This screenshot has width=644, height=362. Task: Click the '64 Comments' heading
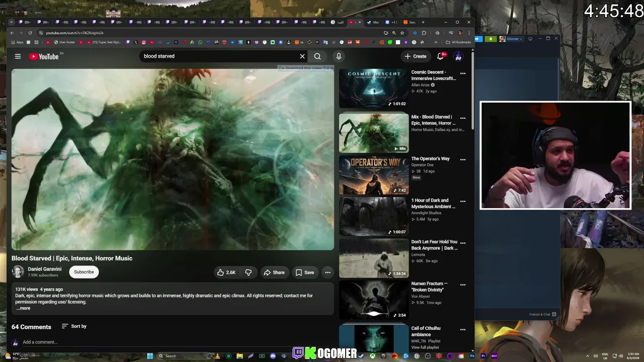(x=31, y=327)
